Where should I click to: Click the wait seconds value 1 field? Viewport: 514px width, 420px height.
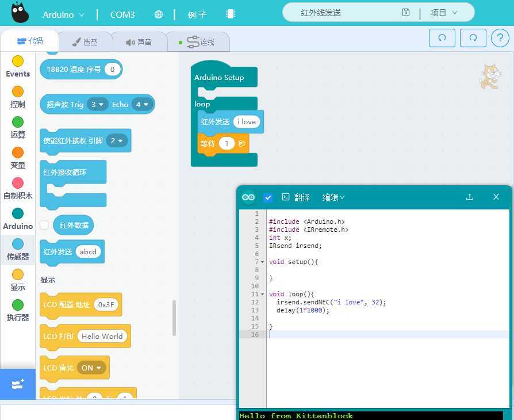pos(227,143)
